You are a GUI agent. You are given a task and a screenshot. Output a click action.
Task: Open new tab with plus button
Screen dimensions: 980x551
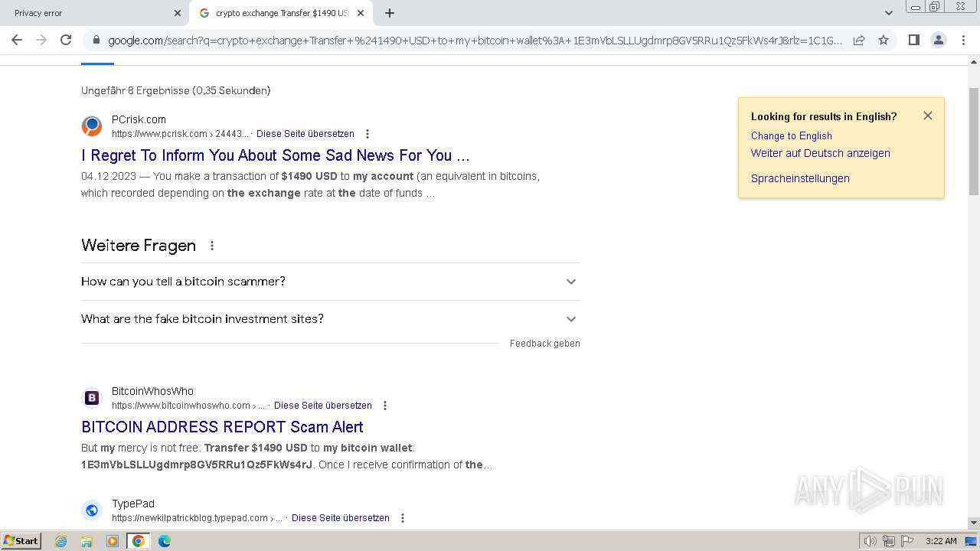tap(390, 13)
